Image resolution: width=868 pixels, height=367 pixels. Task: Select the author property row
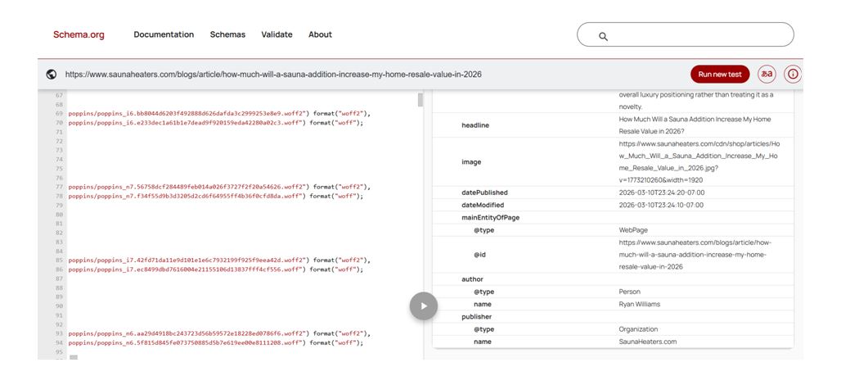coord(473,279)
